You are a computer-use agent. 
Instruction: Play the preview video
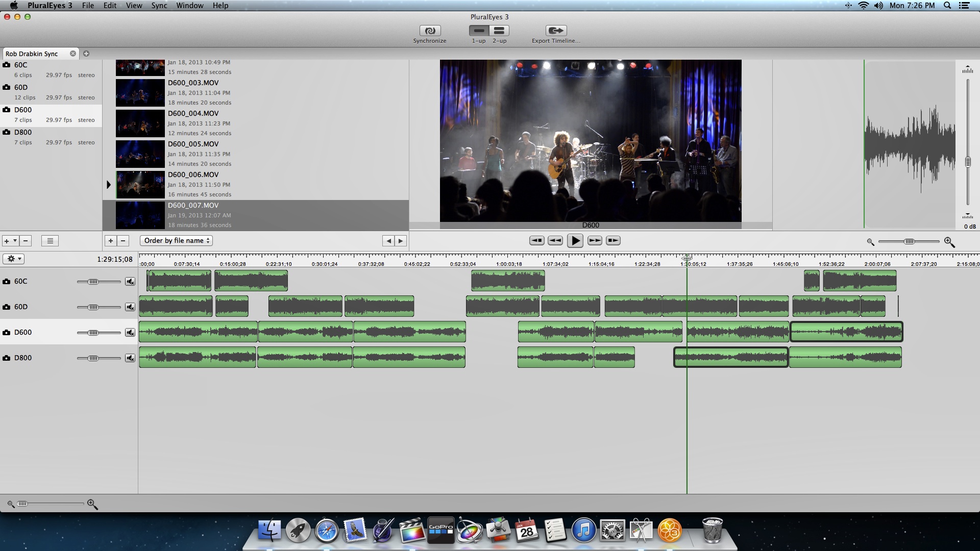[x=575, y=241]
